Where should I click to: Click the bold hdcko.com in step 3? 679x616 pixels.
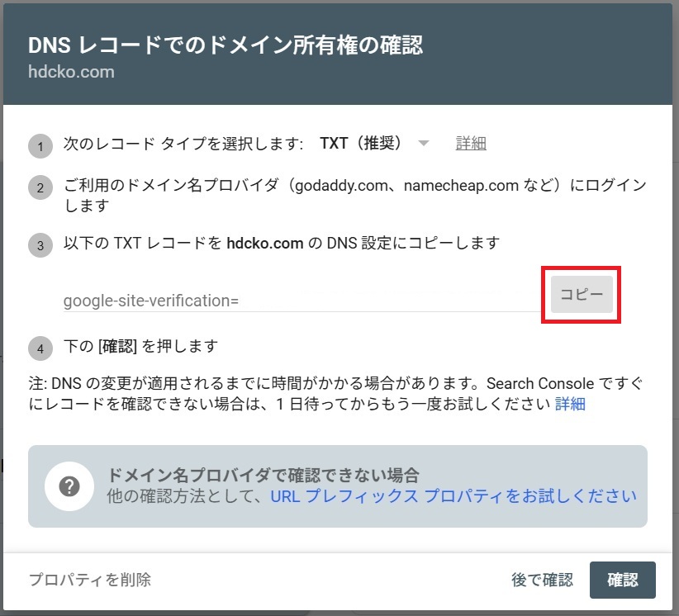(265, 244)
